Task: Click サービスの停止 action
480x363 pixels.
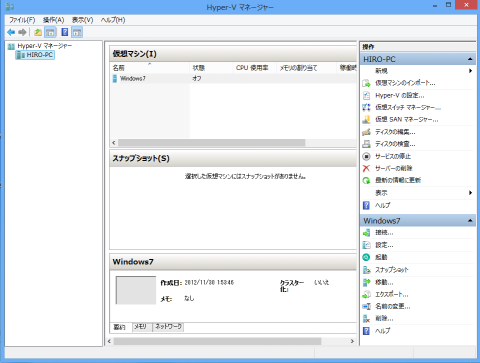Action: [393, 156]
